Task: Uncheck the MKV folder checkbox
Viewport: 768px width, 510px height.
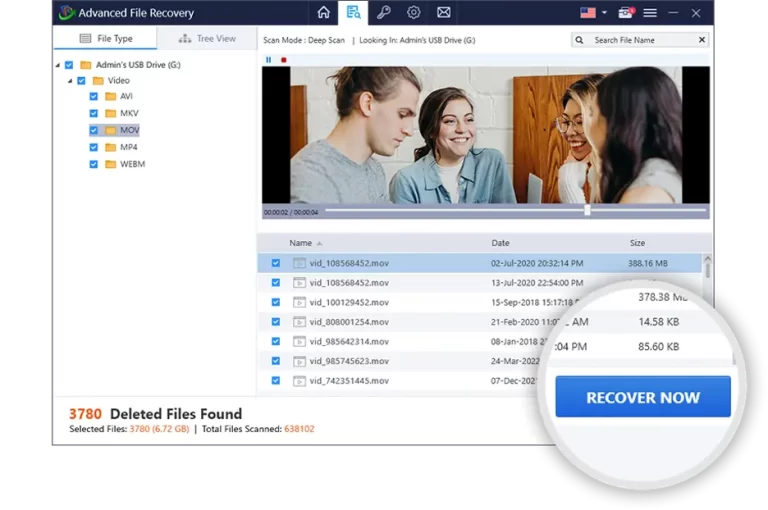Action: click(x=94, y=113)
